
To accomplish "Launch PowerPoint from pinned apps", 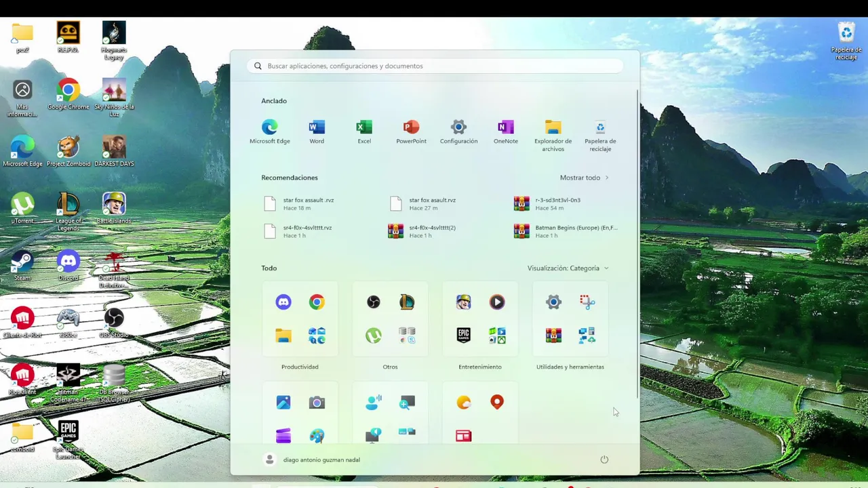I will pos(411,131).
